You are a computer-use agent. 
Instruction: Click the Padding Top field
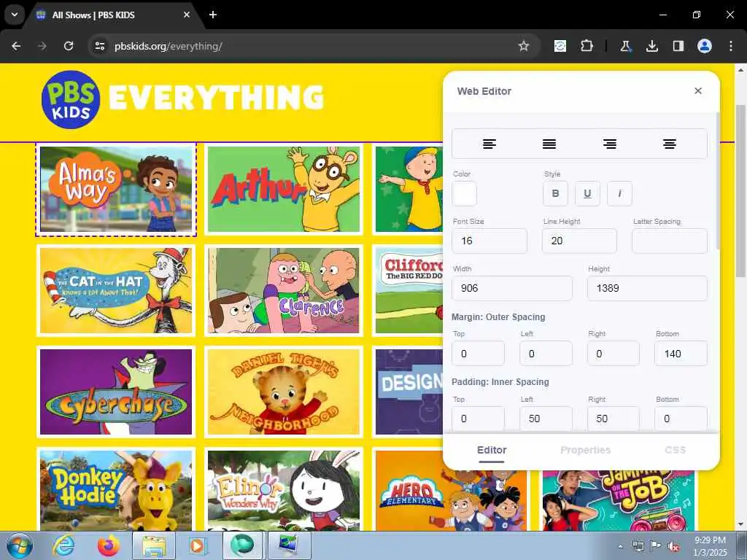478,419
